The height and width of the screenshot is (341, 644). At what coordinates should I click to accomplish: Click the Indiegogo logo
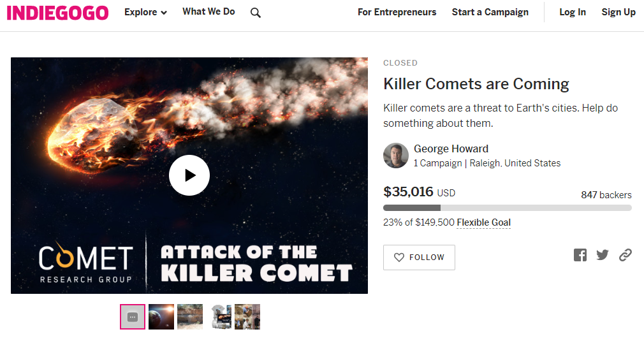tap(57, 13)
